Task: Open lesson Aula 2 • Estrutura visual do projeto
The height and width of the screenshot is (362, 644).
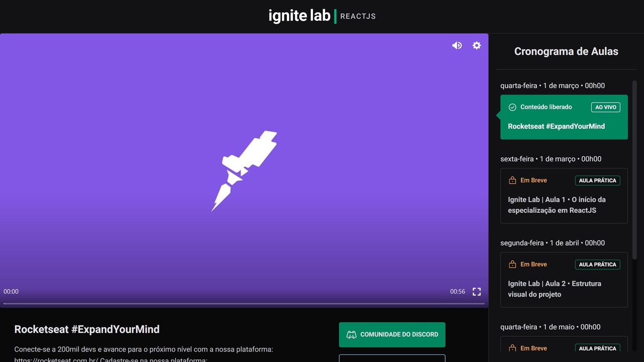Action: click(564, 280)
